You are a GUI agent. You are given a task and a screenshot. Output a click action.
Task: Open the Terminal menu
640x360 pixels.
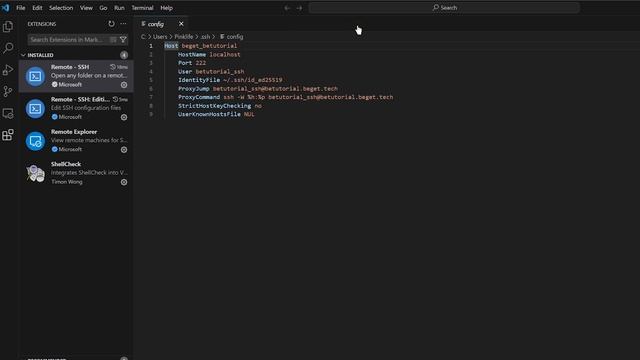142,8
